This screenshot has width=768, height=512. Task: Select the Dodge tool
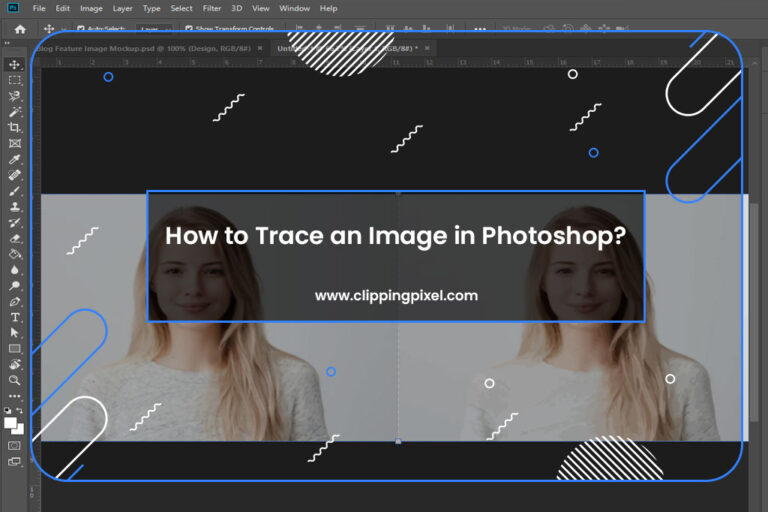pyautogui.click(x=14, y=286)
